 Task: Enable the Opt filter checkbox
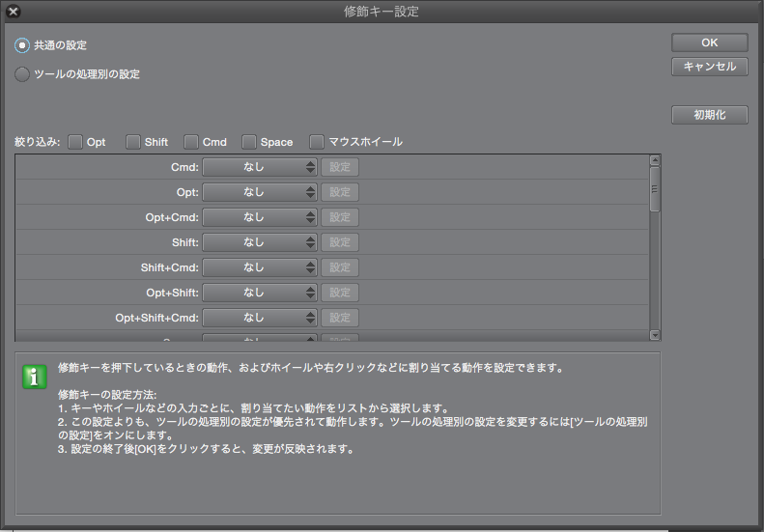click(x=75, y=142)
